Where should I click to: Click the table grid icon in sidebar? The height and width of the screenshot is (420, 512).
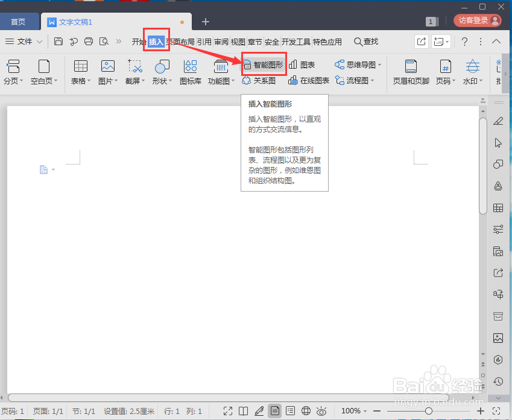click(x=498, y=207)
